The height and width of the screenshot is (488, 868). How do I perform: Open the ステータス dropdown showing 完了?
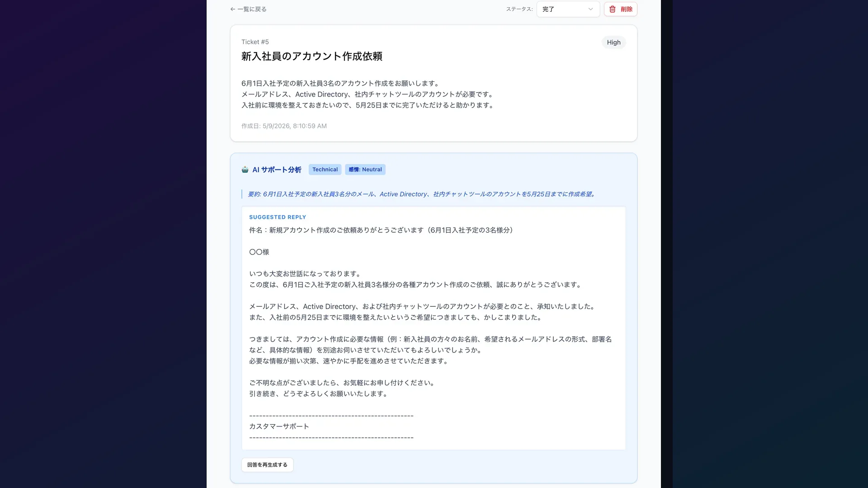click(x=568, y=9)
